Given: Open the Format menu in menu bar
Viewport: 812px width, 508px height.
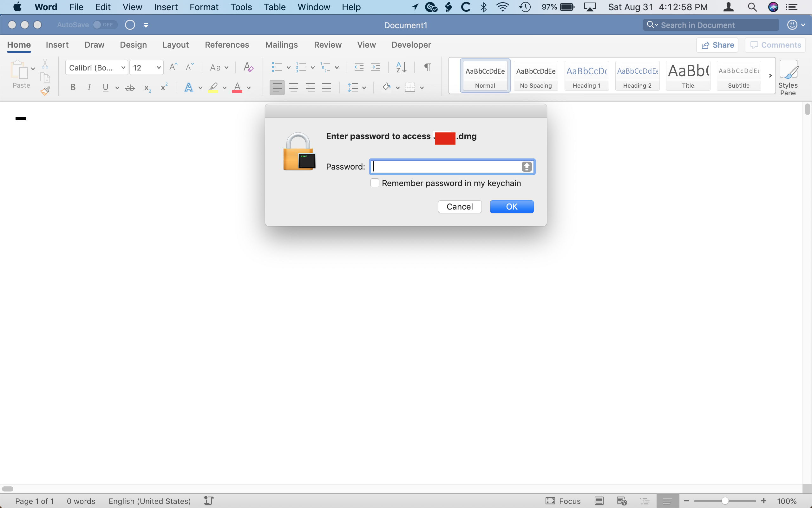Looking at the screenshot, I should [x=204, y=7].
